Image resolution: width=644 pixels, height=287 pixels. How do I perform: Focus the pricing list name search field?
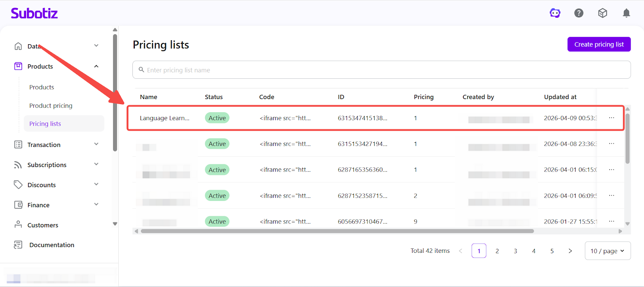coord(381,70)
